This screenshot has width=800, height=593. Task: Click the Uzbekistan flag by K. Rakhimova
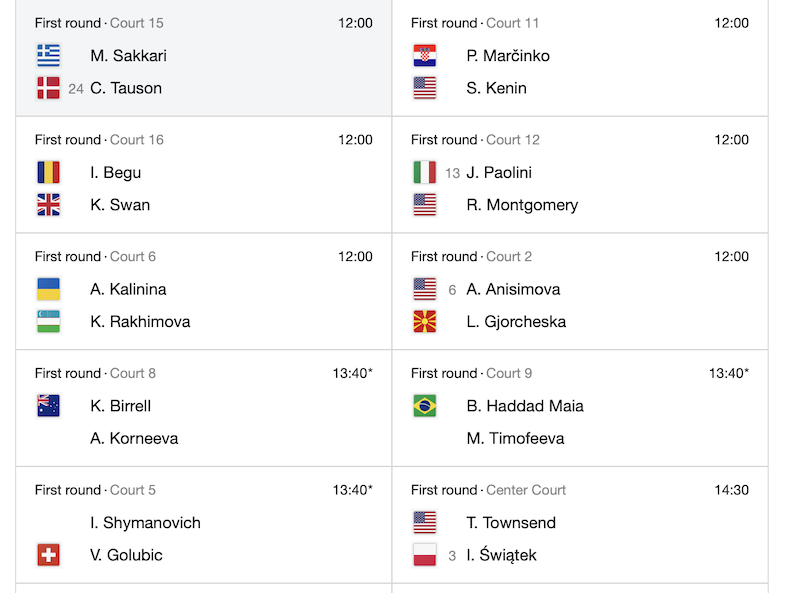click(48, 322)
